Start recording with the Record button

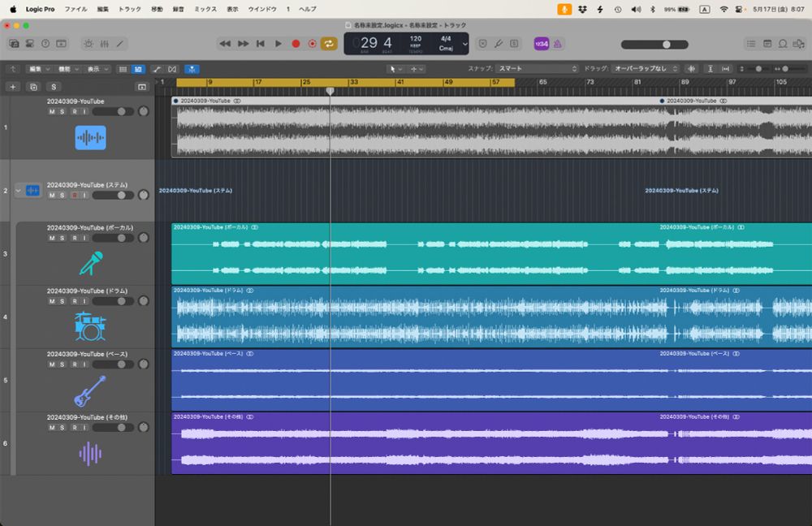296,44
